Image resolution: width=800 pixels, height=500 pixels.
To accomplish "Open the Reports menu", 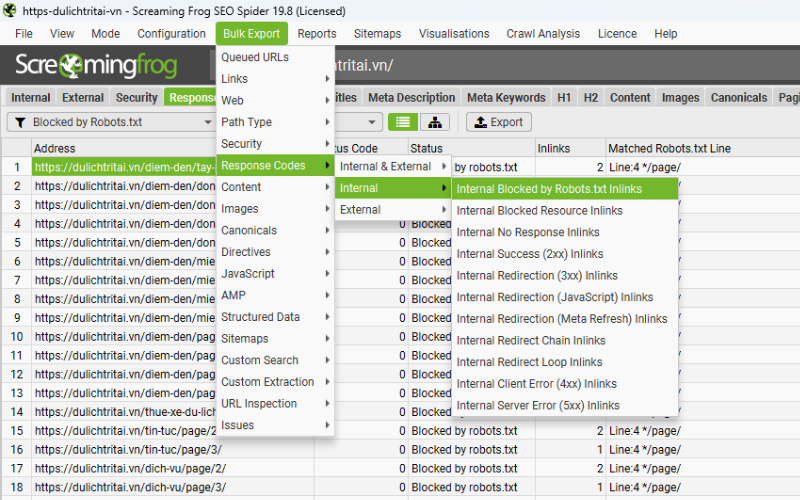I will coord(317,34).
